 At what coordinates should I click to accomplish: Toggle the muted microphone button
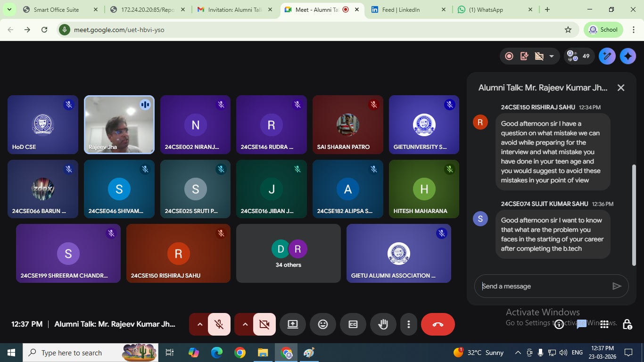tap(219, 324)
